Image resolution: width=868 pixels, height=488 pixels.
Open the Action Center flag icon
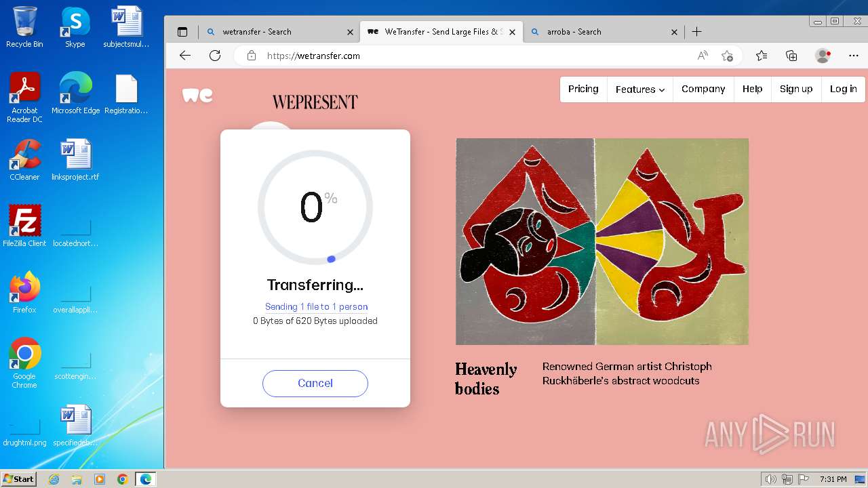pos(803,479)
